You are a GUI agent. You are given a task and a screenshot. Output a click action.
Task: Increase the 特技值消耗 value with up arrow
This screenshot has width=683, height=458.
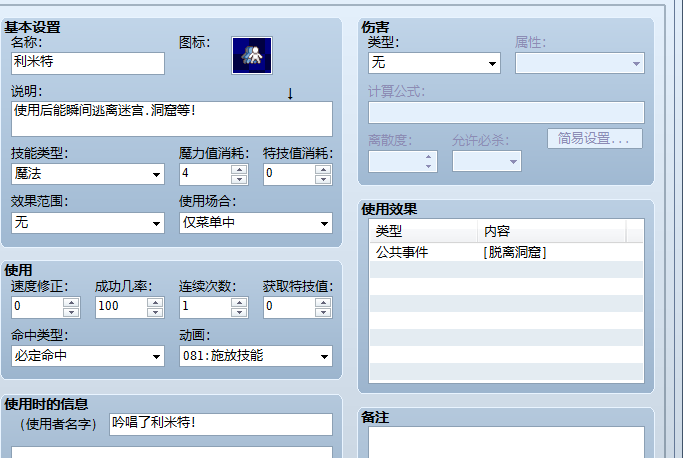pos(323,170)
